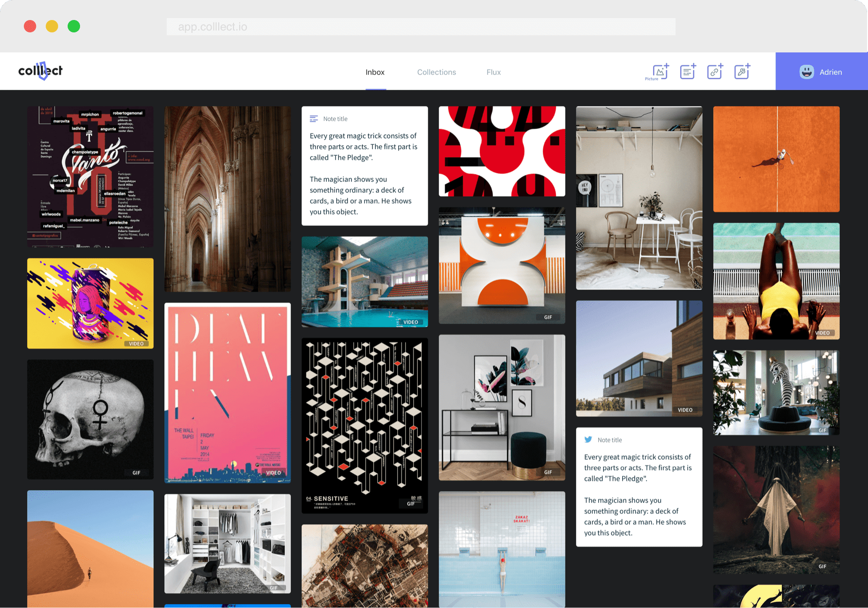Open the desert sand dune photo
The width and height of the screenshot is (868, 608).
(90, 548)
